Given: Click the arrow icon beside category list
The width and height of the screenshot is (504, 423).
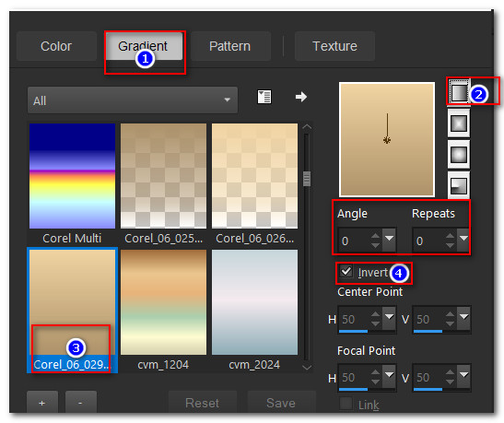Looking at the screenshot, I should 301,97.
